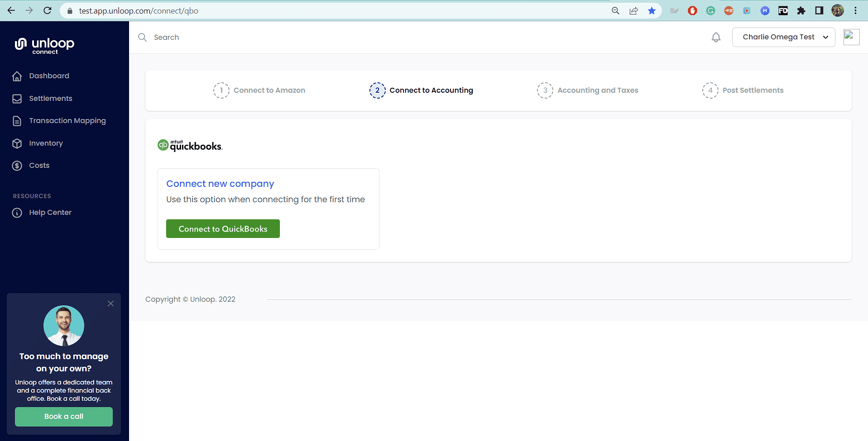Open the Grammarly extension icon
868x441 pixels.
[x=710, y=10]
